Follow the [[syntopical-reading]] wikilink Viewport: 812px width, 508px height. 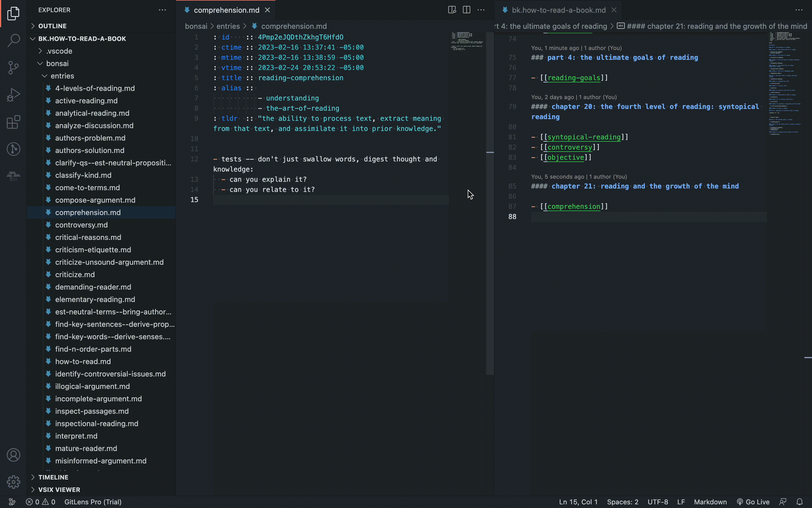584,137
